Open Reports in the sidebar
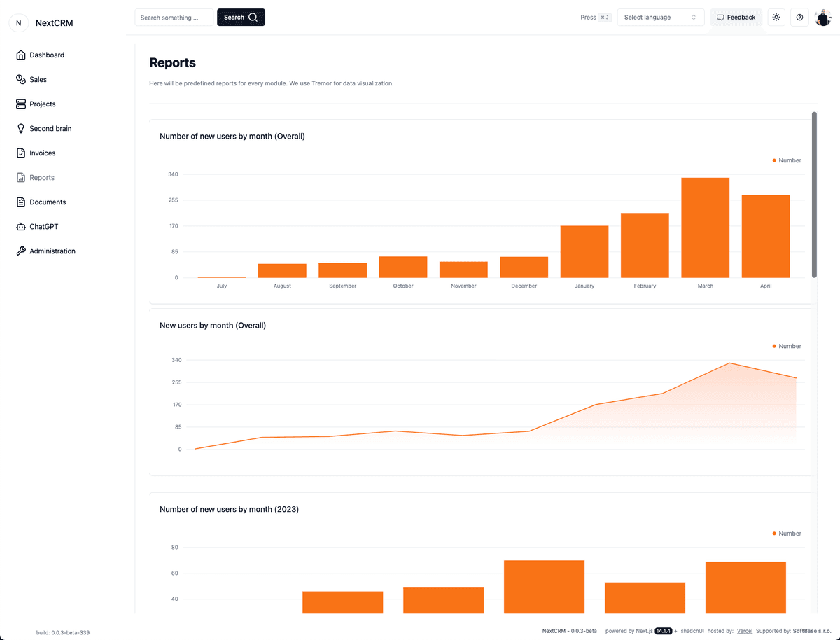Viewport: 840px width, 640px height. pyautogui.click(x=41, y=178)
